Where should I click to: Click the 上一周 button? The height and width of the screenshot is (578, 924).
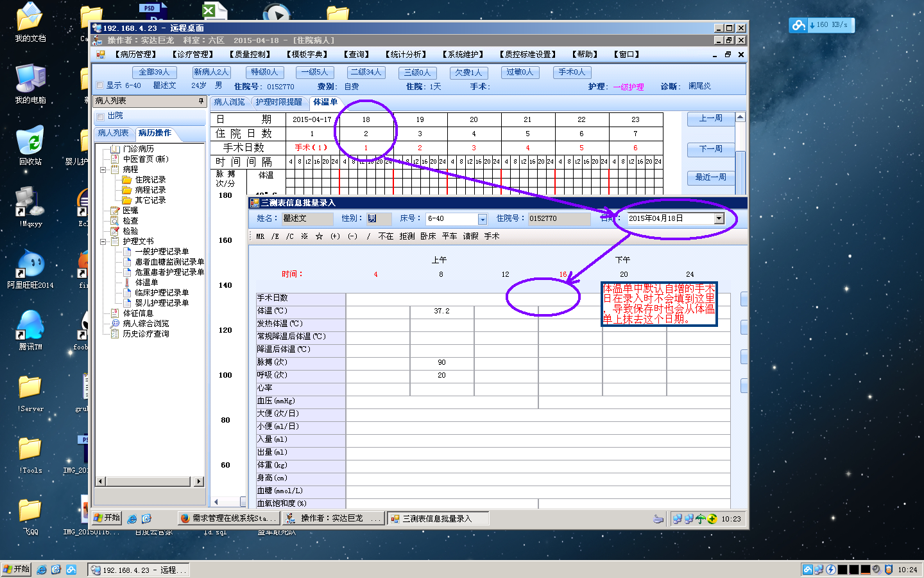point(710,119)
